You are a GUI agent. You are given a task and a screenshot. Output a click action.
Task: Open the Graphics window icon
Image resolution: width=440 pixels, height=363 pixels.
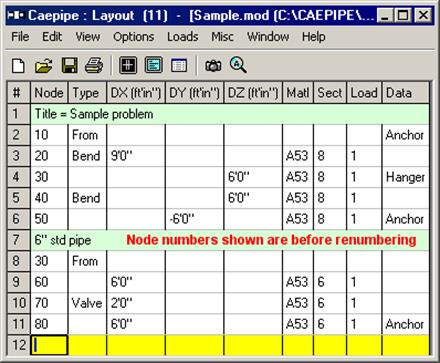pos(128,65)
